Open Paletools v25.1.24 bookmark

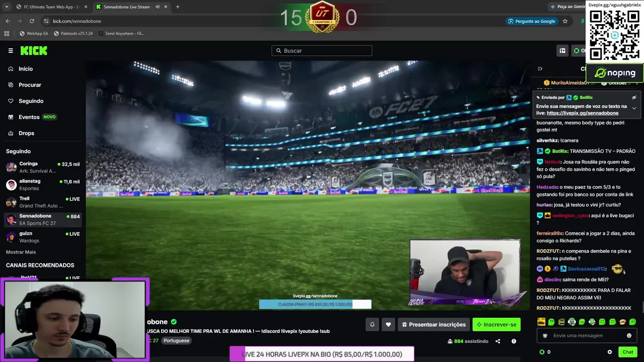[73, 34]
